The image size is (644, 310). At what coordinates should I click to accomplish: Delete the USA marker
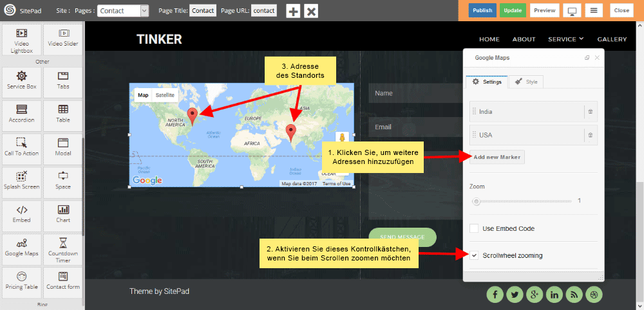pyautogui.click(x=590, y=135)
